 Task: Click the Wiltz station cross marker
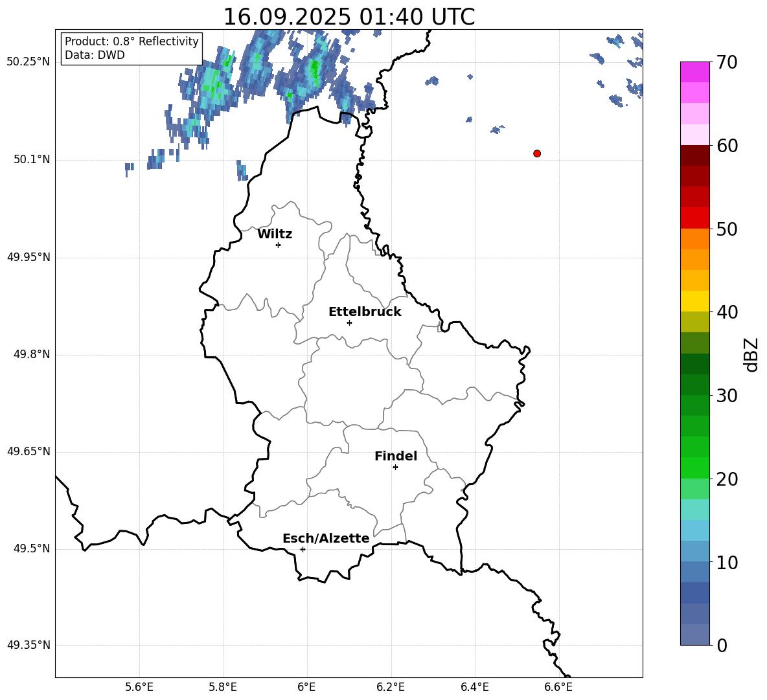click(x=279, y=245)
